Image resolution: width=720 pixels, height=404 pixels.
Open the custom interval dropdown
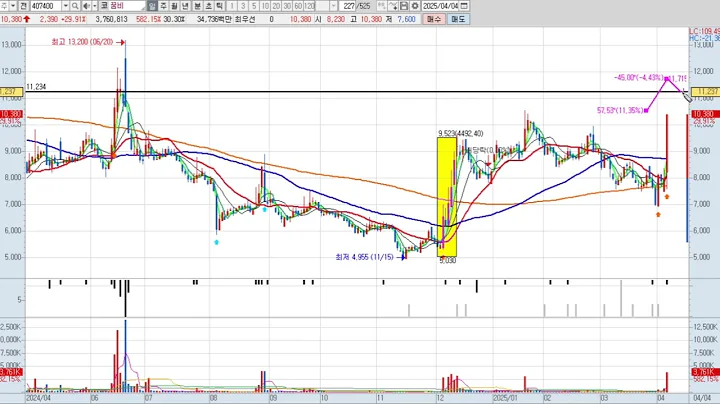tap(334, 6)
